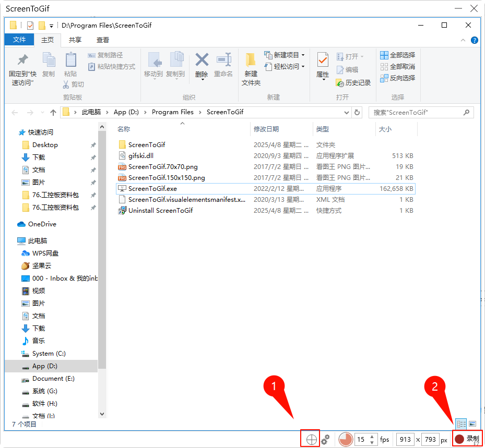485x448 pixels.
Task: Open OneDrive in the navigation pane
Action: pos(37,224)
